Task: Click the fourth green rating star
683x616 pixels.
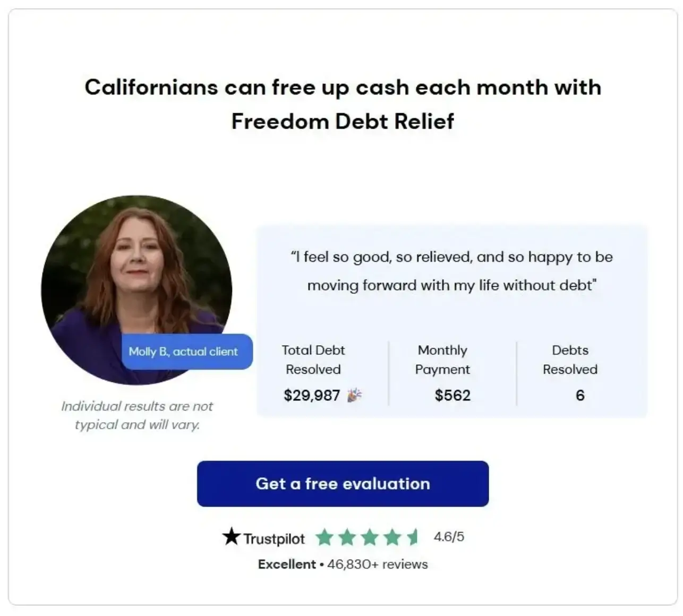Action: point(391,538)
